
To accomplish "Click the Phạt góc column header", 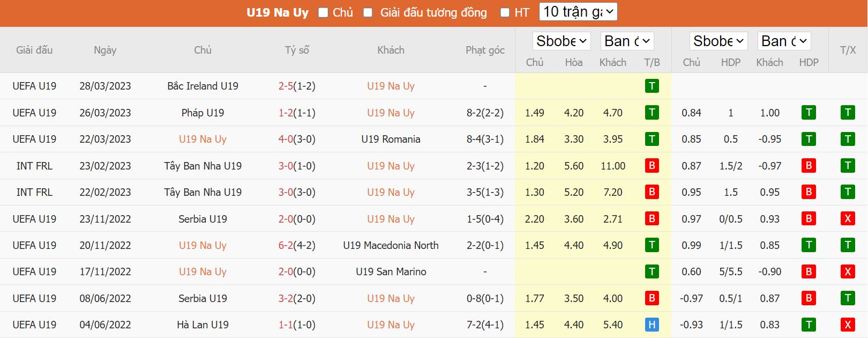I will click(x=485, y=50).
